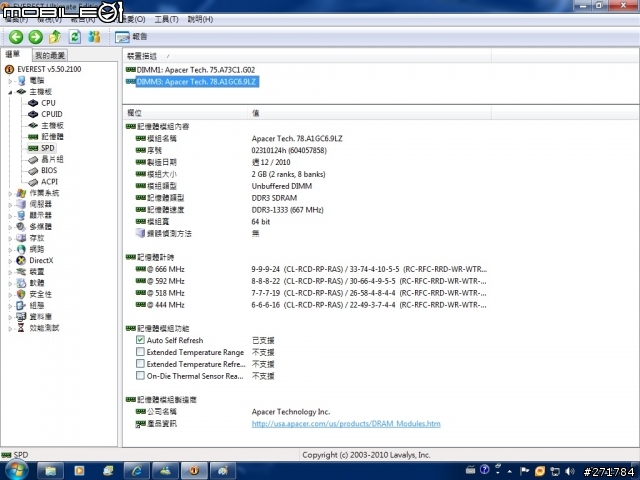Click the Refresh toolbar icon
Screen dimensions: 640x480
tap(74, 37)
